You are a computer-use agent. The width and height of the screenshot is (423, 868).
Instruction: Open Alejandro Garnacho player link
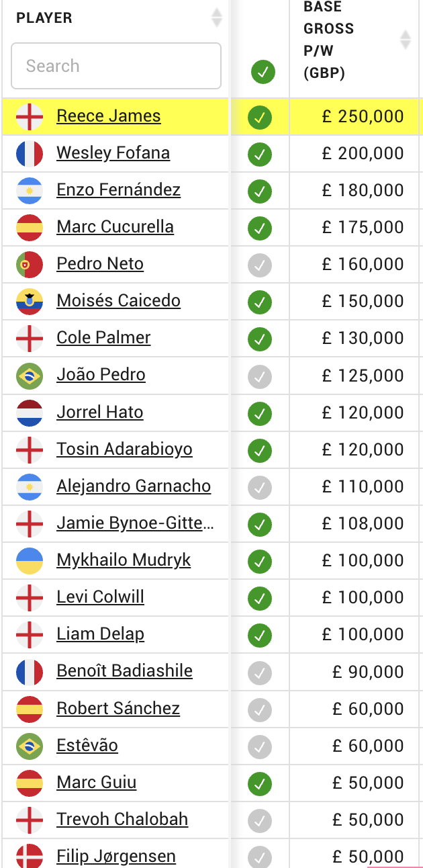(134, 486)
